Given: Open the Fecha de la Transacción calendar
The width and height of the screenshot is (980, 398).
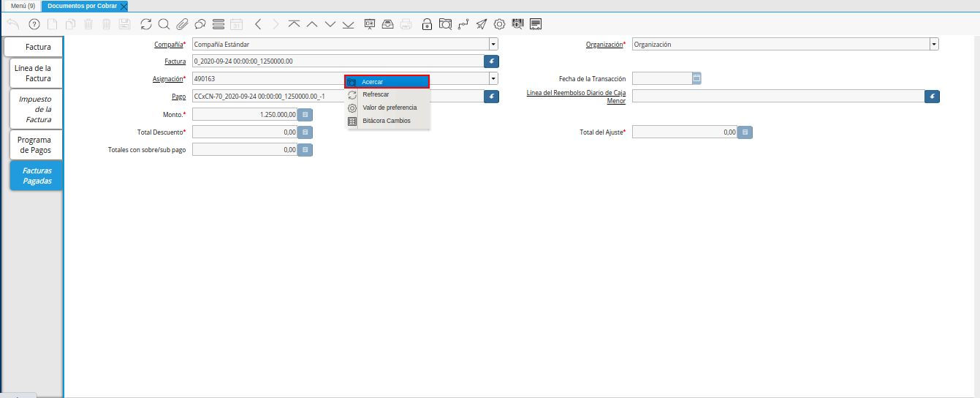Looking at the screenshot, I should (x=696, y=78).
